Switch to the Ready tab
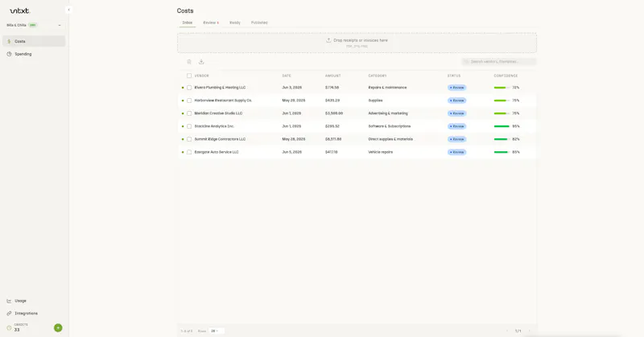The height and width of the screenshot is (337, 644). [x=235, y=23]
